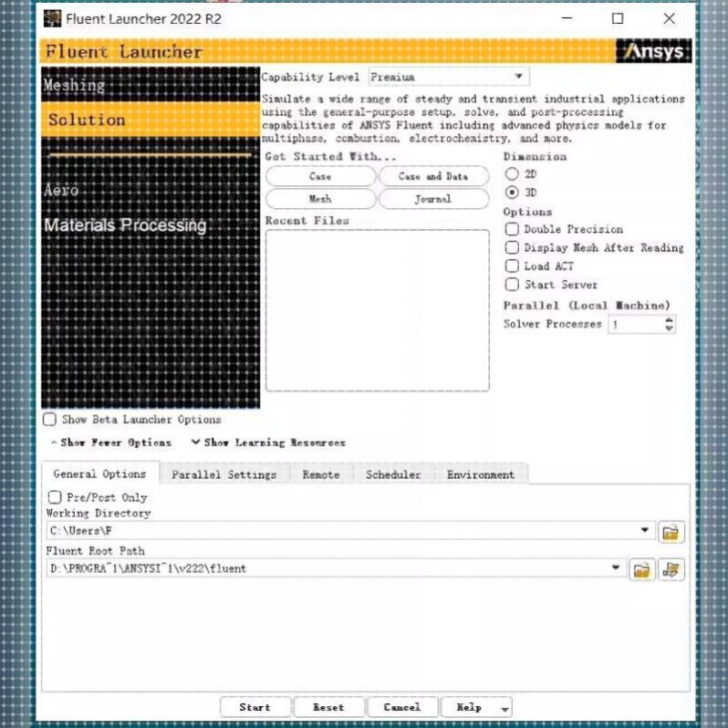Collapse with Show Fewer Options
Image resolution: width=728 pixels, height=728 pixels.
[111, 442]
